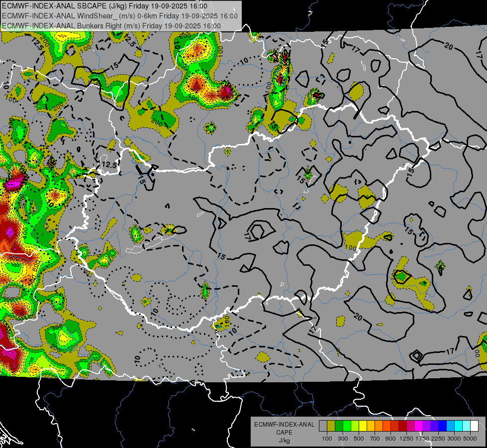The image size is (487, 448).
Task: Pick the white legend swatch
Action: click(475, 426)
